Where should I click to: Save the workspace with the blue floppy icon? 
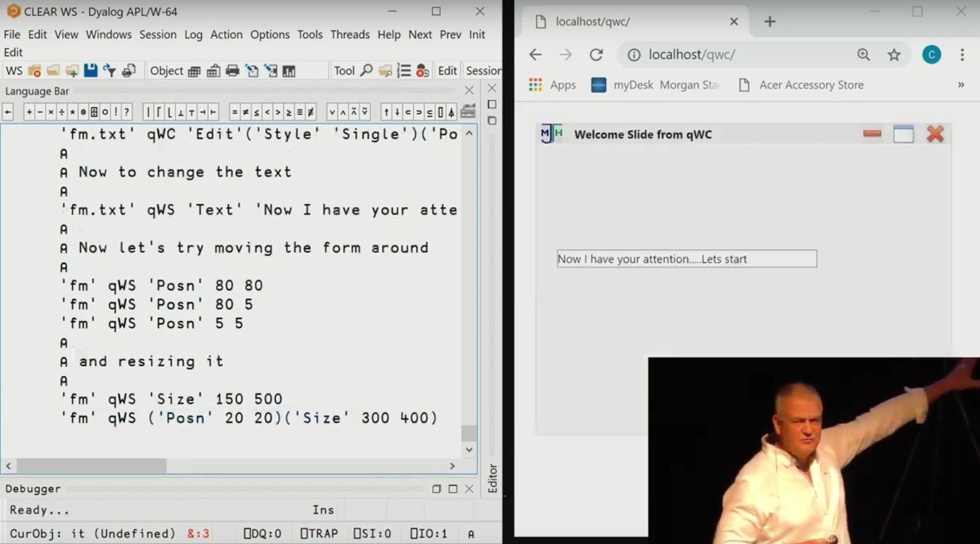click(90, 70)
